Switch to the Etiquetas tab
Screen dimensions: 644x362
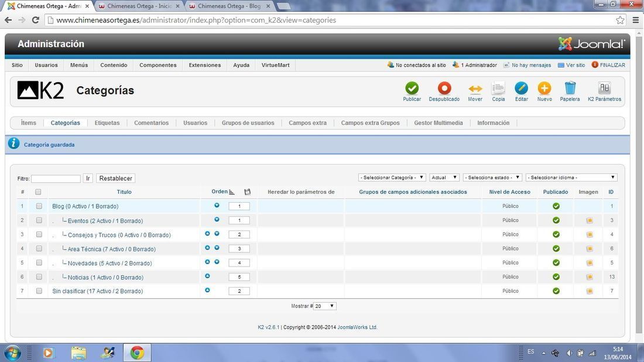(x=107, y=123)
